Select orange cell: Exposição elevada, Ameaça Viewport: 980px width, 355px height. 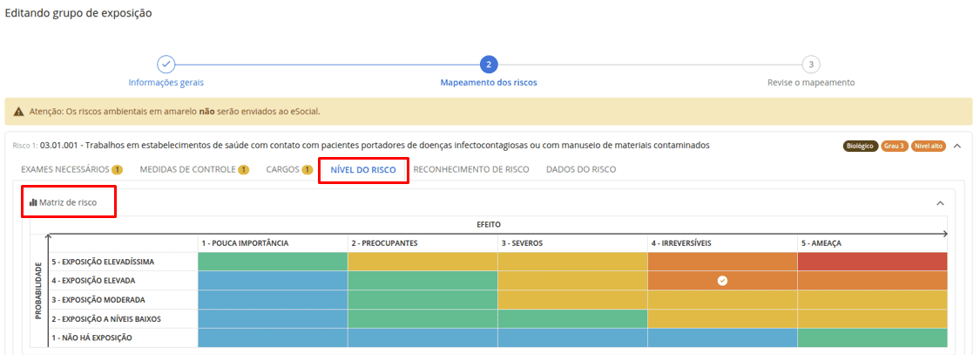(873, 281)
